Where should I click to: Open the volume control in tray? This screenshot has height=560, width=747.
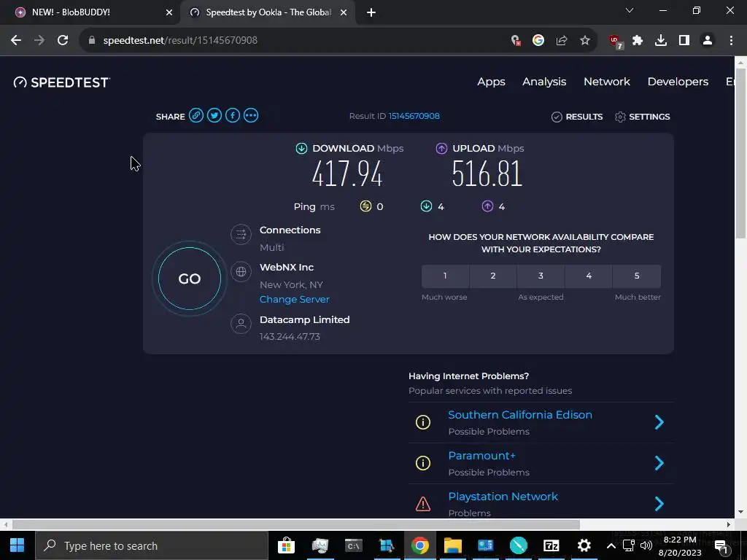coord(646,545)
